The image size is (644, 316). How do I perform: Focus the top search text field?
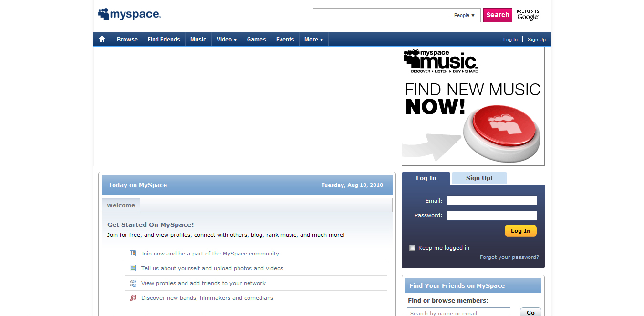pos(382,15)
